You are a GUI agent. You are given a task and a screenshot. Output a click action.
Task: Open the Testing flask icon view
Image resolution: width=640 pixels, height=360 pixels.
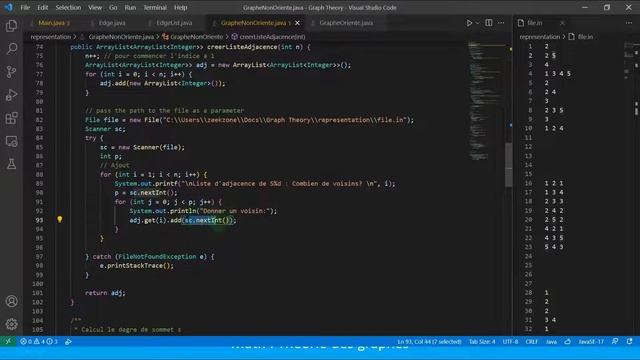[11, 164]
